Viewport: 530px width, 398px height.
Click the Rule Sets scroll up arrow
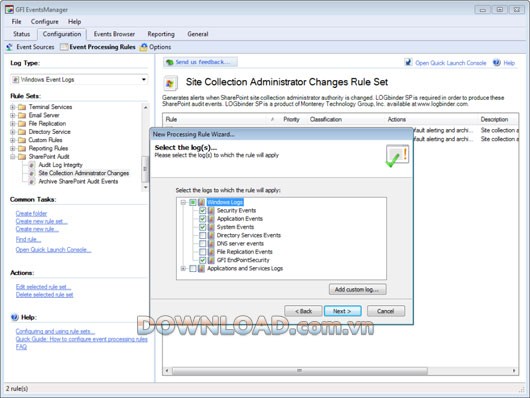[x=145, y=108]
